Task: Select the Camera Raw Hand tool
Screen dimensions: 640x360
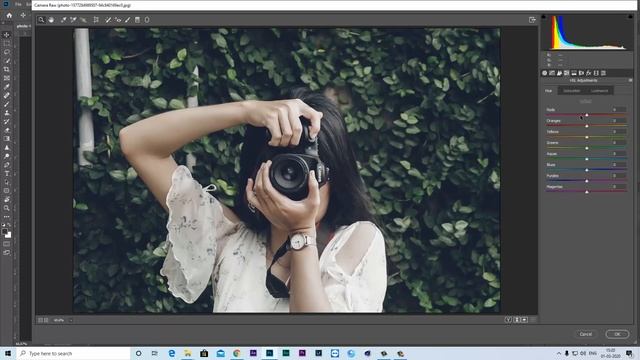Action: click(x=51, y=20)
